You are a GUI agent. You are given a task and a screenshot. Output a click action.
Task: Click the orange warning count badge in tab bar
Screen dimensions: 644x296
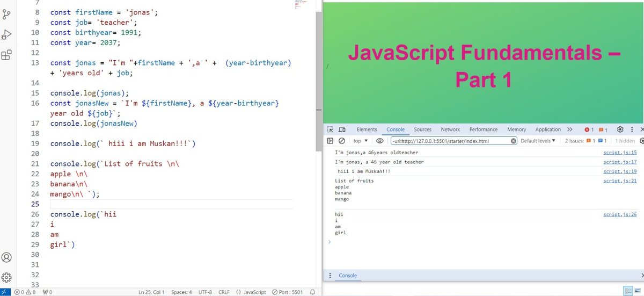(x=603, y=129)
